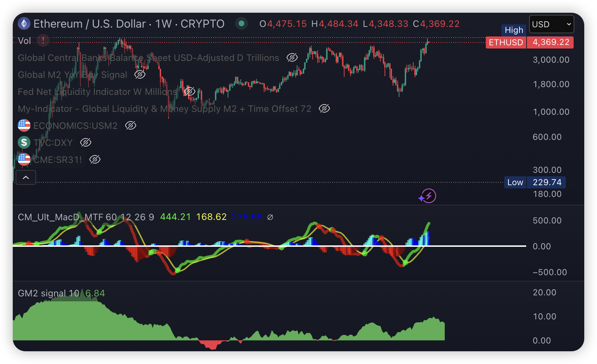Screen dimensions: 597x364
Task: Click the purple lightning bolt icon
Action: point(428,196)
